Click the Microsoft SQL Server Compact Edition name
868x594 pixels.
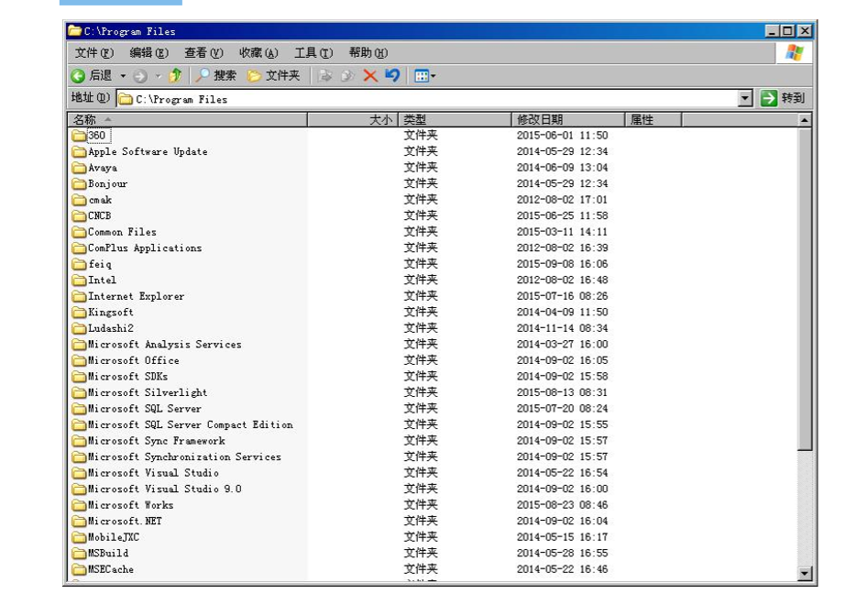click(191, 424)
